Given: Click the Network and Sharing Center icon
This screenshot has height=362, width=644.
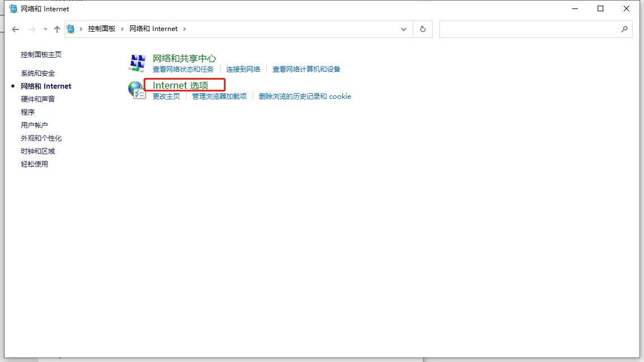Looking at the screenshot, I should point(137,63).
